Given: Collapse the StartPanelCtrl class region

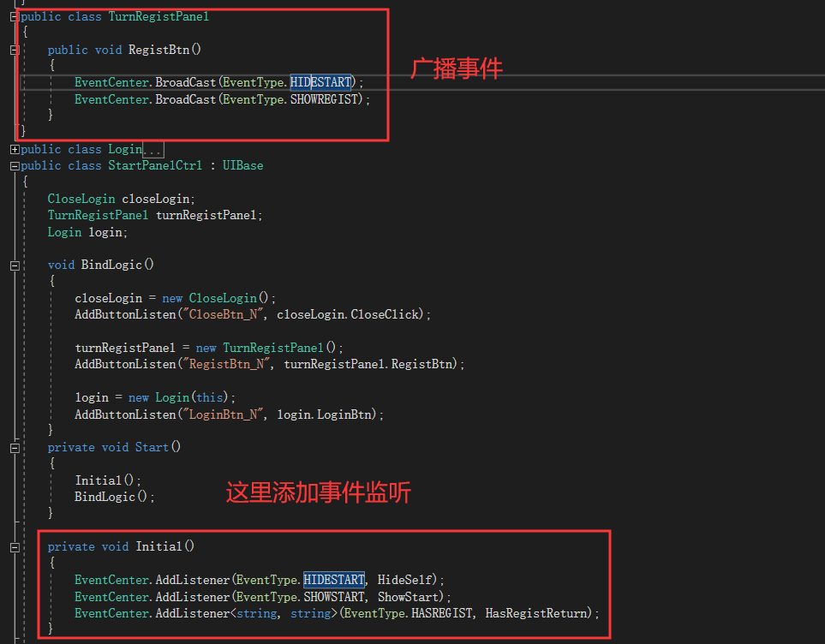Looking at the screenshot, I should (15, 166).
